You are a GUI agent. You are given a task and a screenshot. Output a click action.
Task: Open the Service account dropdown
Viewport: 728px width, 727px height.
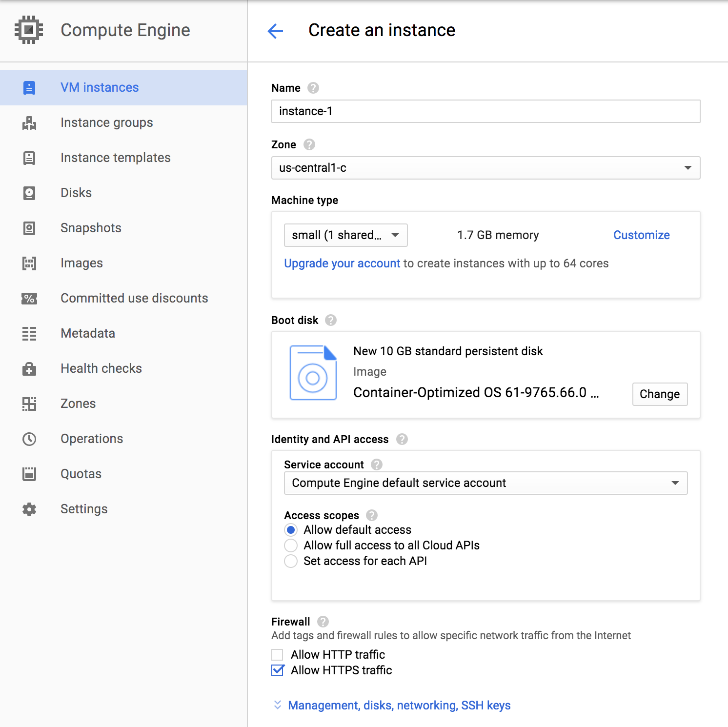[485, 483]
